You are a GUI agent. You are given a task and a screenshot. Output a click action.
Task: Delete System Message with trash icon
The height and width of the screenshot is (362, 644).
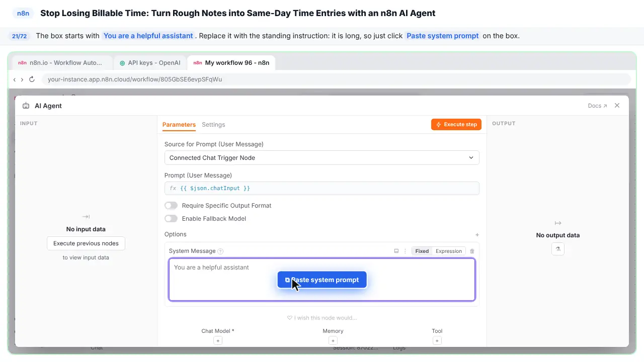pyautogui.click(x=472, y=251)
